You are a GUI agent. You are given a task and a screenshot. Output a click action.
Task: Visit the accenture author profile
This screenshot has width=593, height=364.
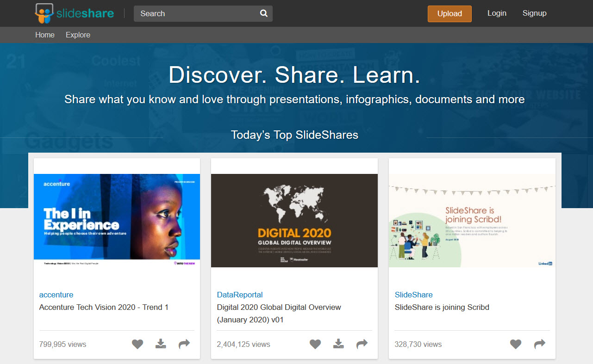coord(56,295)
